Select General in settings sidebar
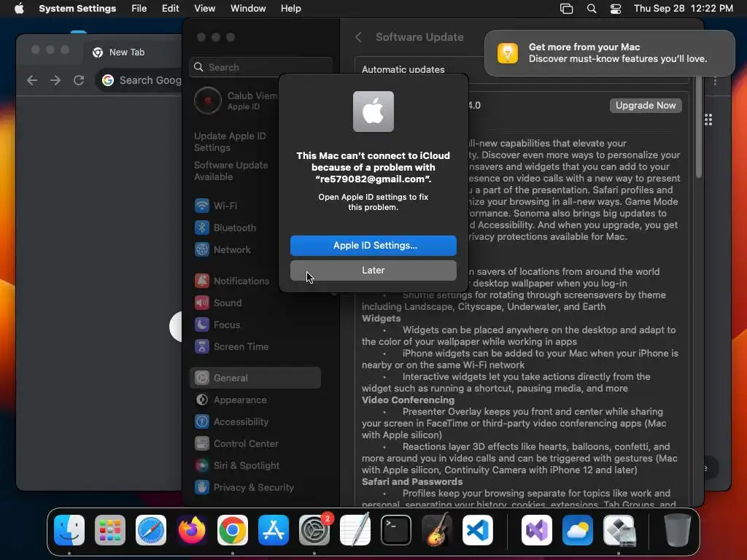This screenshot has width=747, height=560. coord(255,378)
